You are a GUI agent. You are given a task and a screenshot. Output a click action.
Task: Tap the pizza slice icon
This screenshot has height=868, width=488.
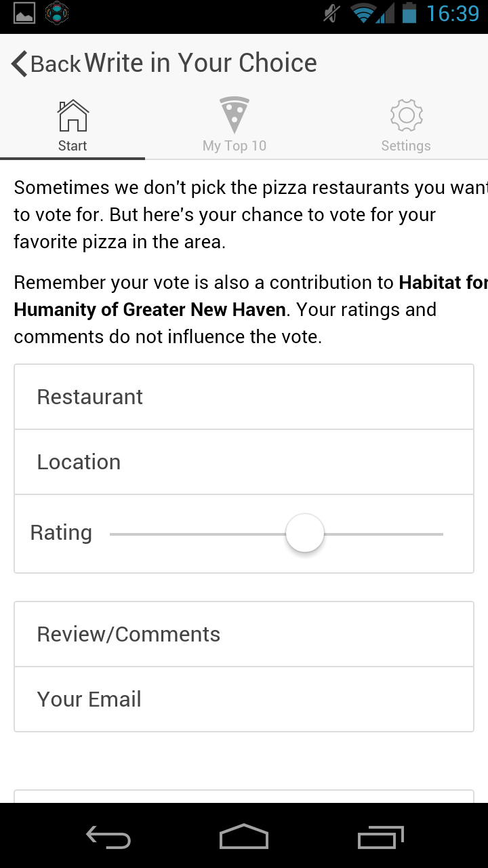235,115
